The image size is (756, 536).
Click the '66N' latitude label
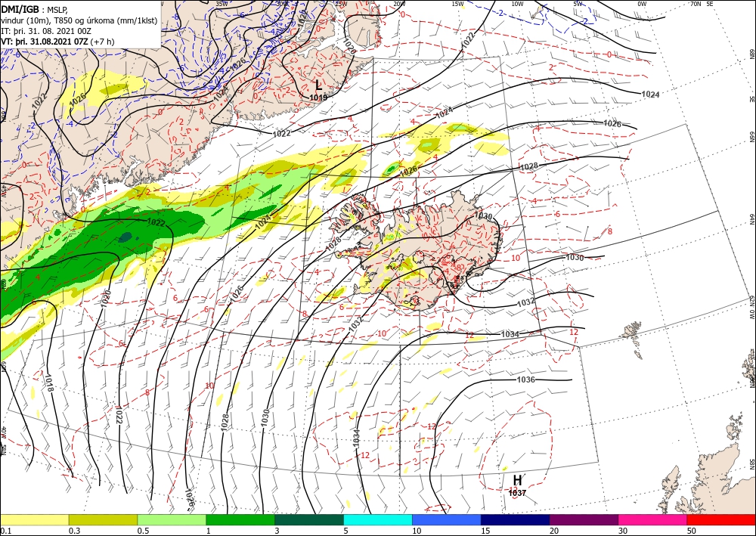click(752, 138)
